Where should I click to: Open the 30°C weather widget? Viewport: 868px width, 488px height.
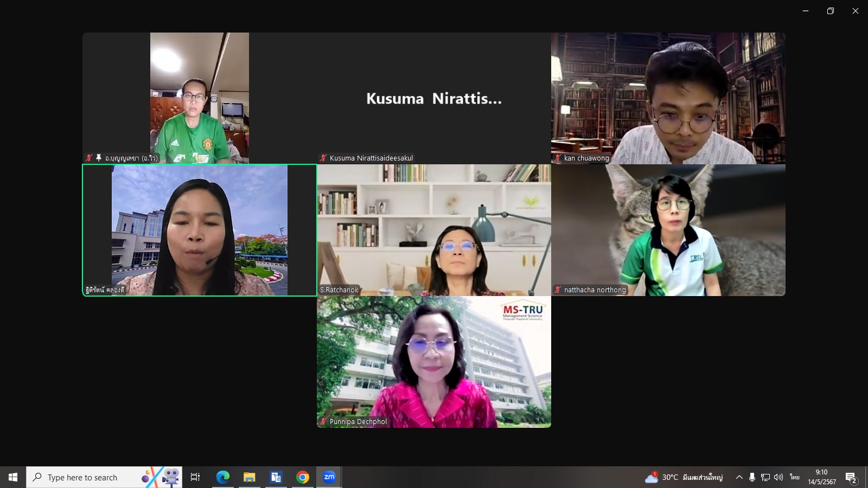tap(684, 477)
